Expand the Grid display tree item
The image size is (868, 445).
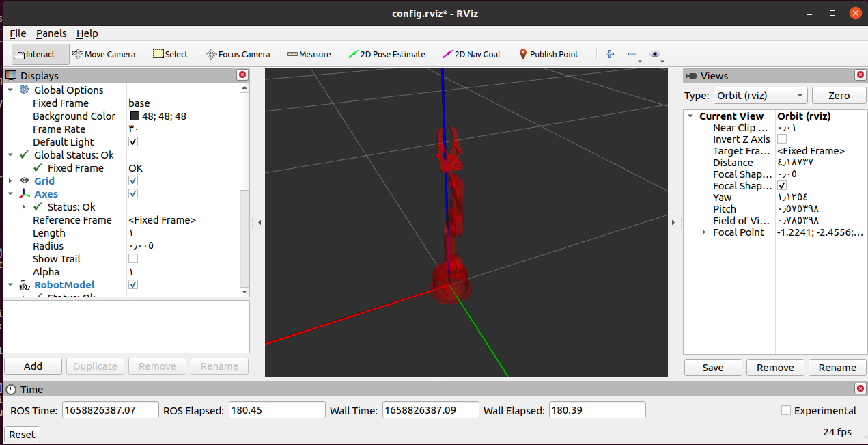(x=10, y=181)
